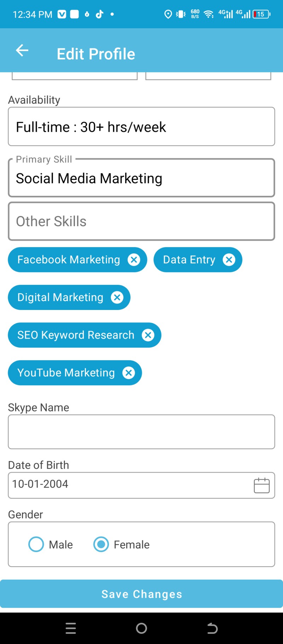Tap the Date of Birth field

click(141, 485)
